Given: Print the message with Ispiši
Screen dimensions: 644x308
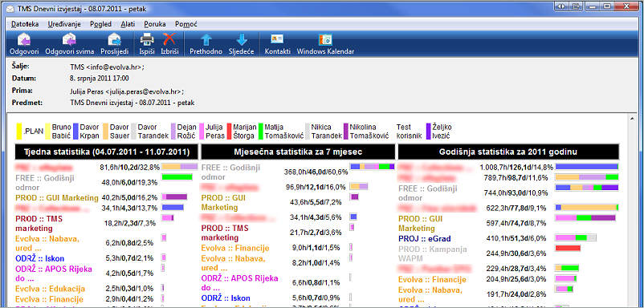Looking at the screenshot, I should tap(147, 39).
